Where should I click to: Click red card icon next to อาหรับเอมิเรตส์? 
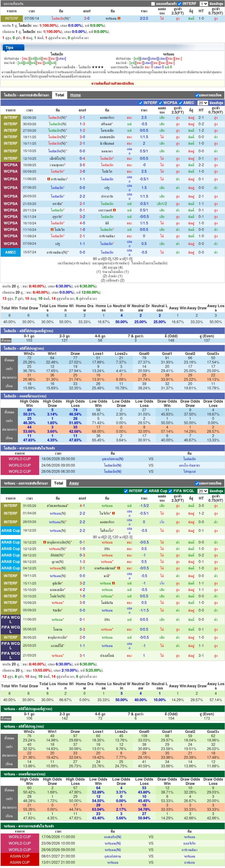[x=118, y=568]
